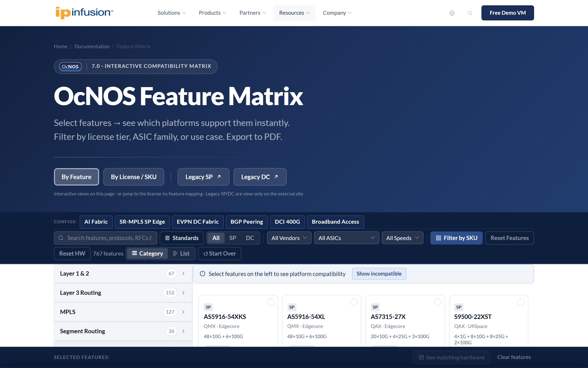Select the AS5916-54XKS platform circle
Screen dimensions: 588x368
271,302
